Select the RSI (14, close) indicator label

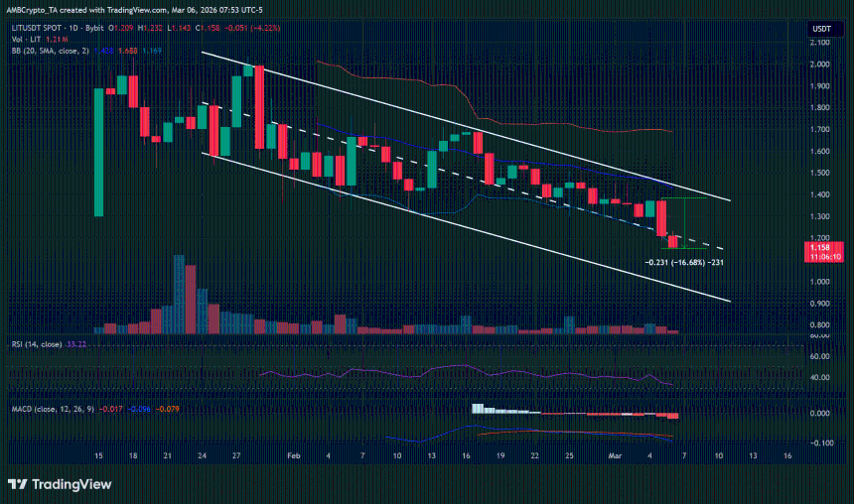point(36,344)
